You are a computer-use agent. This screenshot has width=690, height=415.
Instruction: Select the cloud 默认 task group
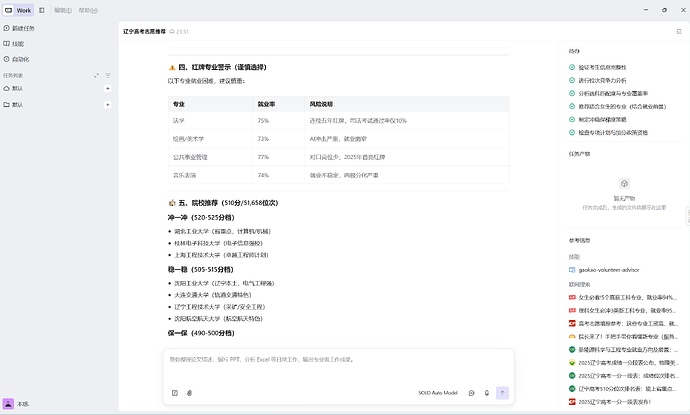click(x=13, y=88)
